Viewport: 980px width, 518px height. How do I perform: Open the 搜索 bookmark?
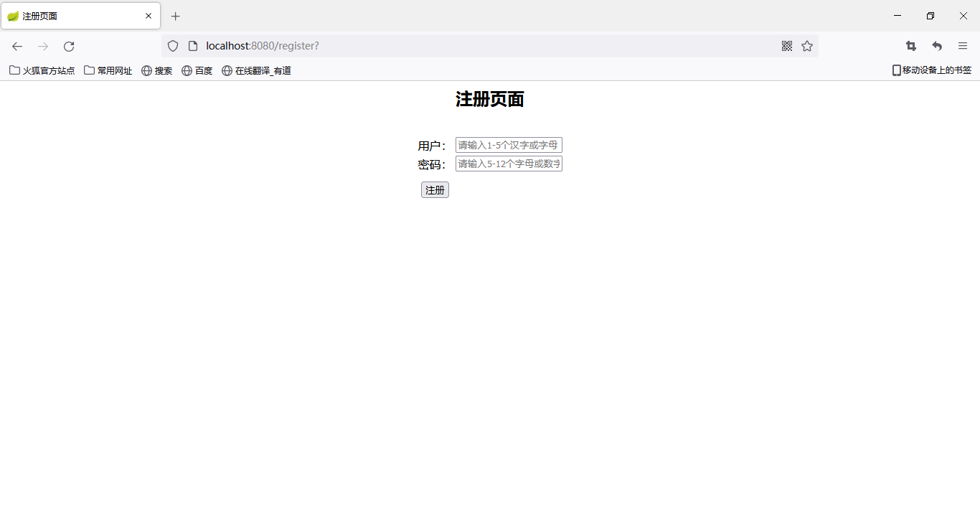tap(156, 70)
